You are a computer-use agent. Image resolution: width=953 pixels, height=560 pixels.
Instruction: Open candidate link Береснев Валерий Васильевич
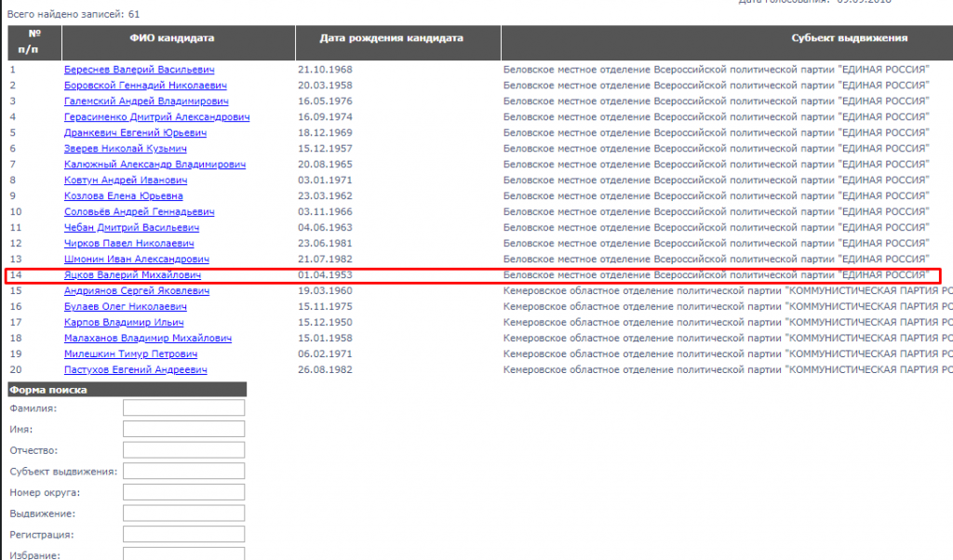pyautogui.click(x=140, y=70)
